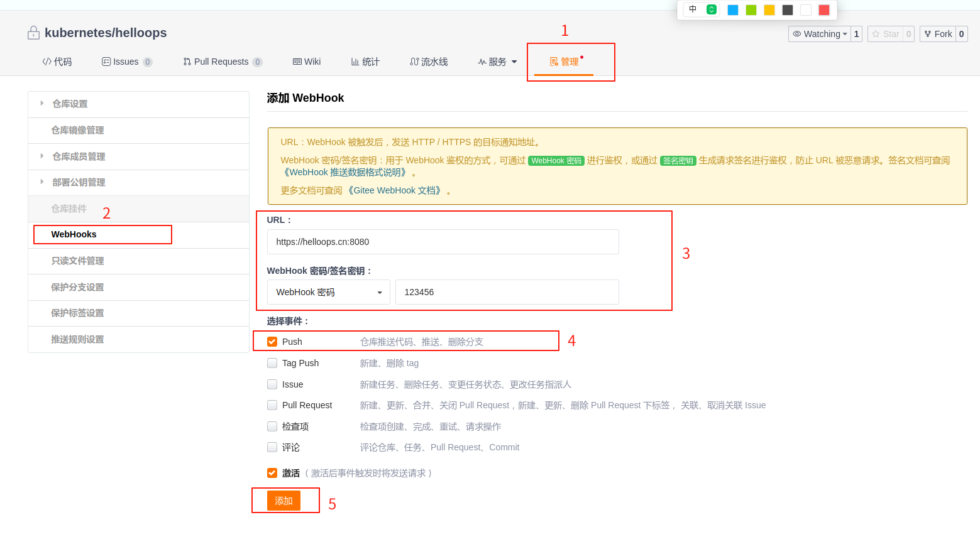
Task: Click the webhook URL input field
Action: 443,242
